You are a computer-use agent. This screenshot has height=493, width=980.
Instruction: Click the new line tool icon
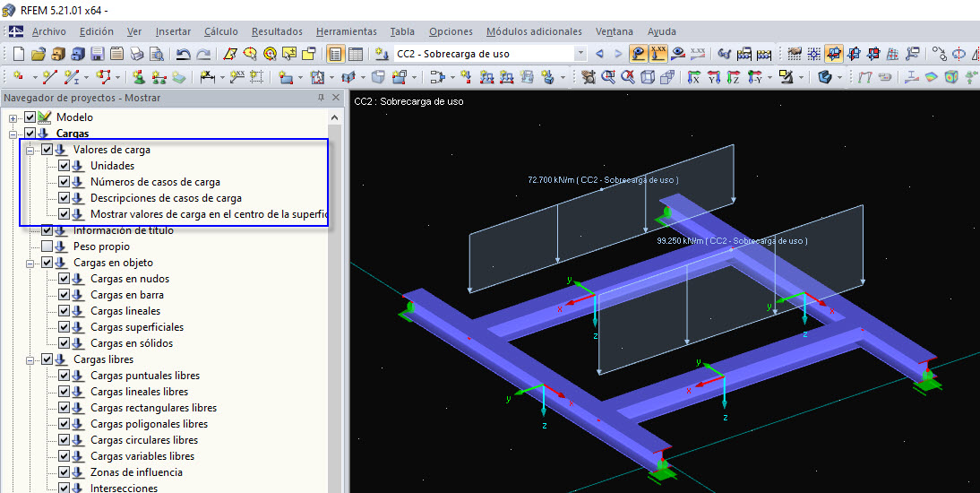pos(50,77)
